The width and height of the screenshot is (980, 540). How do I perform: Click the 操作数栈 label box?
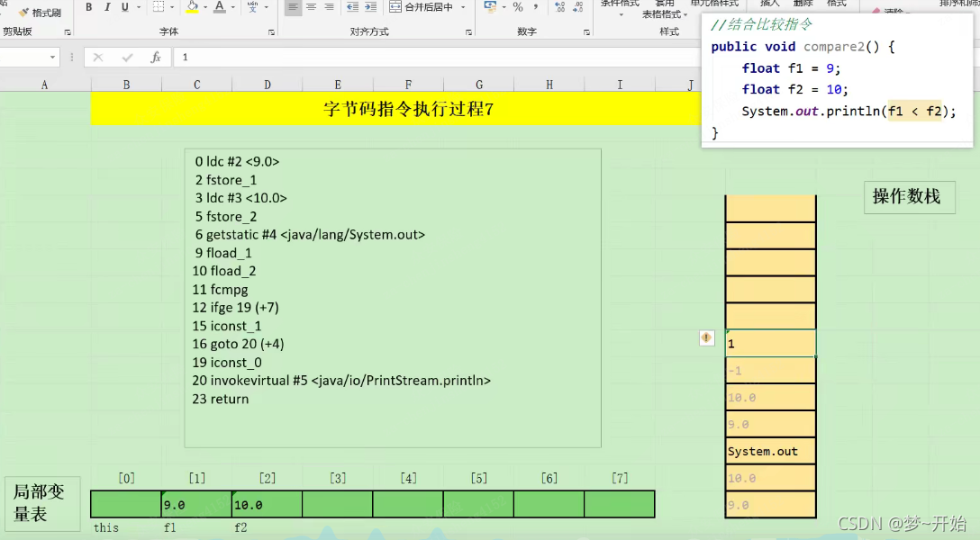910,197
